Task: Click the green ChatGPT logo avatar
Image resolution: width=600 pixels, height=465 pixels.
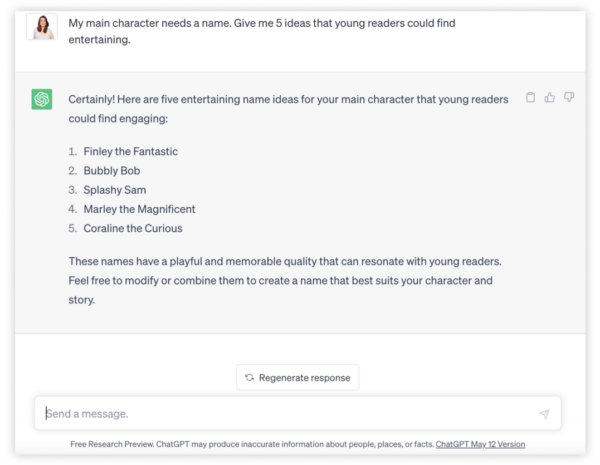Action: coord(42,99)
